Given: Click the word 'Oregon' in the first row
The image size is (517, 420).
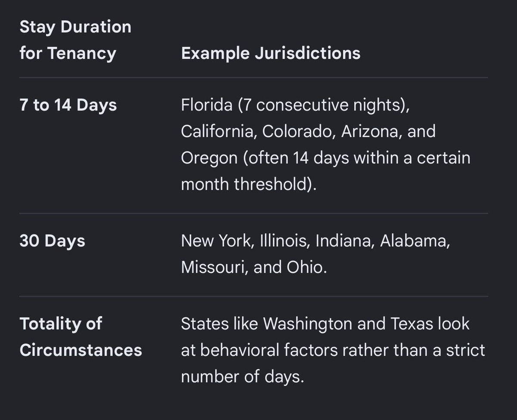Looking at the screenshot, I should (209, 159).
